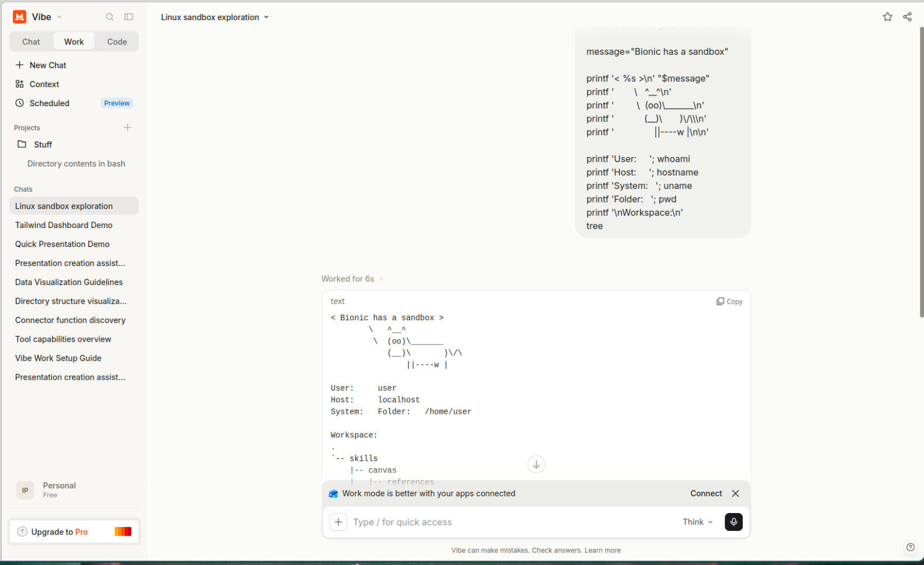Click the canvas entry in tree output
Image resolution: width=924 pixels, height=565 pixels.
click(382, 470)
